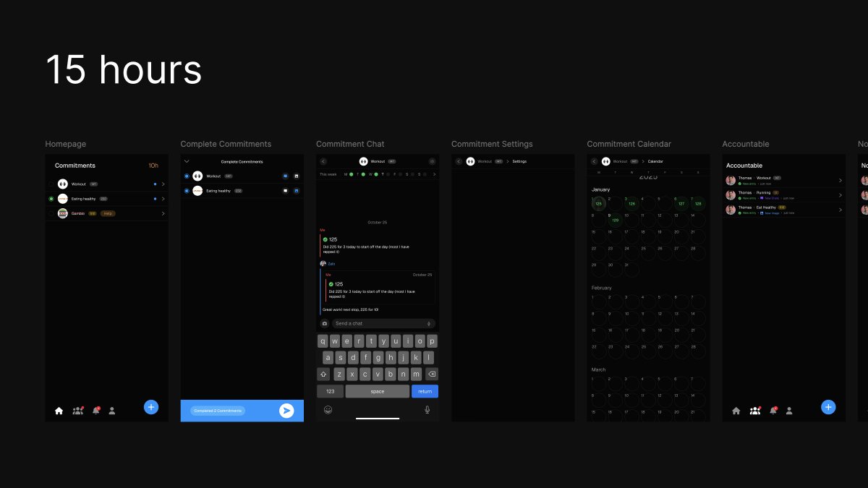868x488 pixels.
Task: Toggle Monday green dot in This week
Action: pos(351,174)
